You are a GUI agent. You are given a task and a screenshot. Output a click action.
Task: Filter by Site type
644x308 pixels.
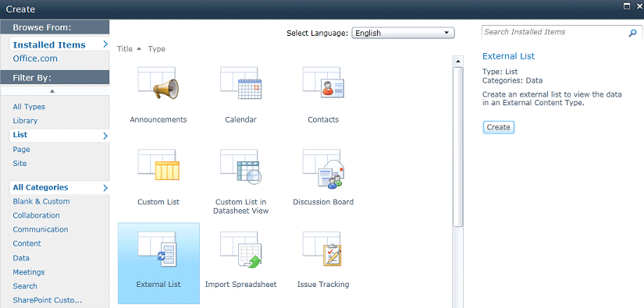point(20,163)
